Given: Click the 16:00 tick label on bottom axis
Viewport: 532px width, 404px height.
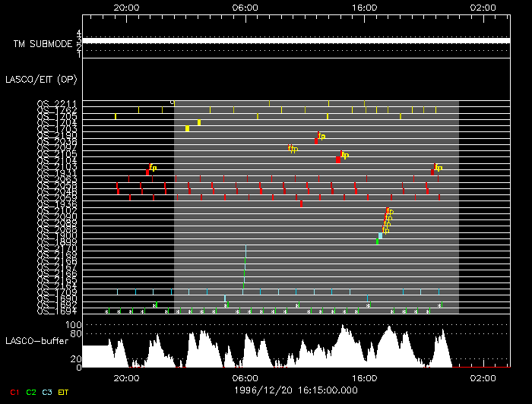Looking at the screenshot, I should (x=365, y=377).
